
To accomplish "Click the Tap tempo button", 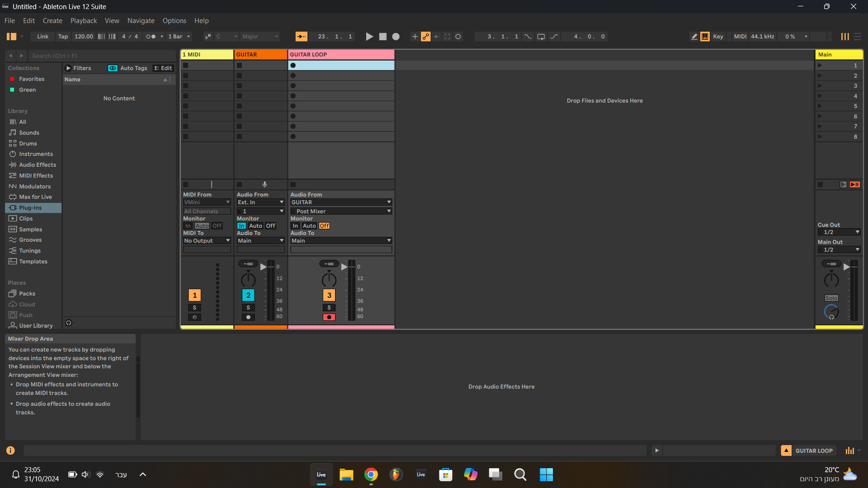I will [x=63, y=37].
